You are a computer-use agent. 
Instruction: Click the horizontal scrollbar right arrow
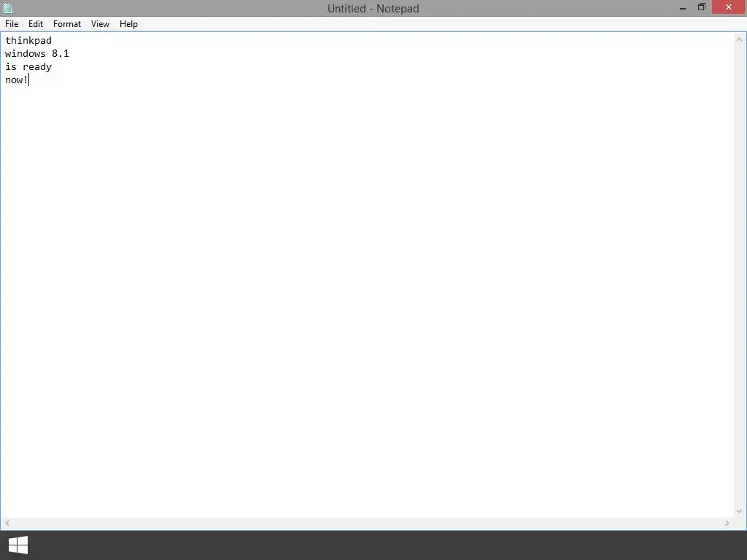[x=727, y=523]
